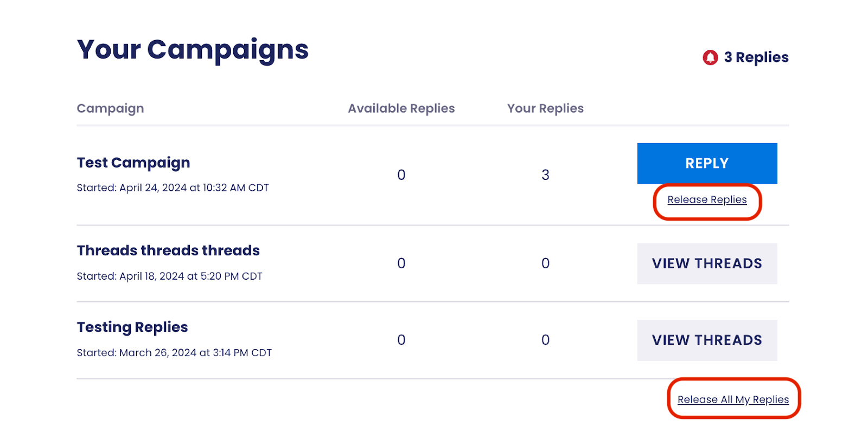View threads for Testing Replies campaign

[x=707, y=340]
